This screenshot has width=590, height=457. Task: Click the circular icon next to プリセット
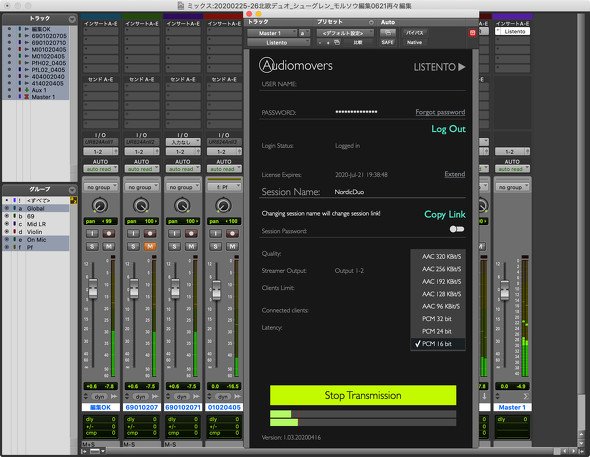click(x=371, y=22)
